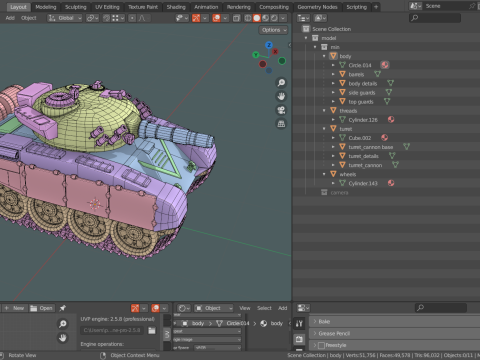This screenshot has width=480, height=360.
Task: Select turret_cannon in outliner
Action: [365, 165]
